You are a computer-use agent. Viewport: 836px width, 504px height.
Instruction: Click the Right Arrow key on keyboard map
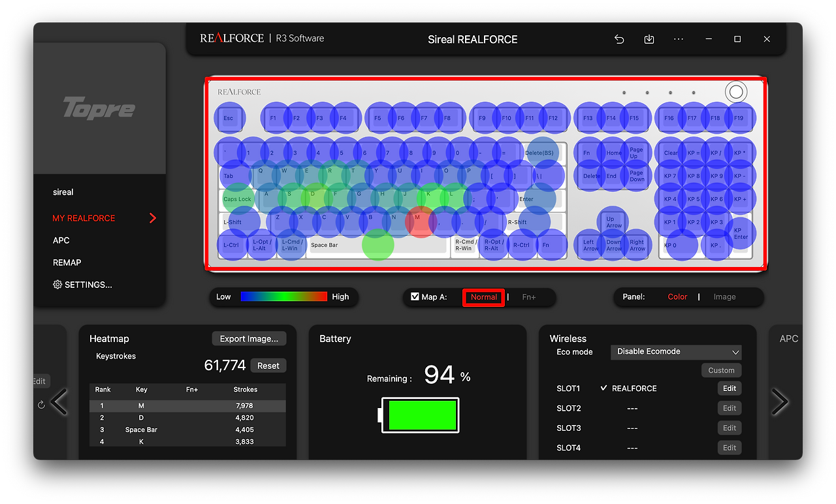tap(637, 245)
